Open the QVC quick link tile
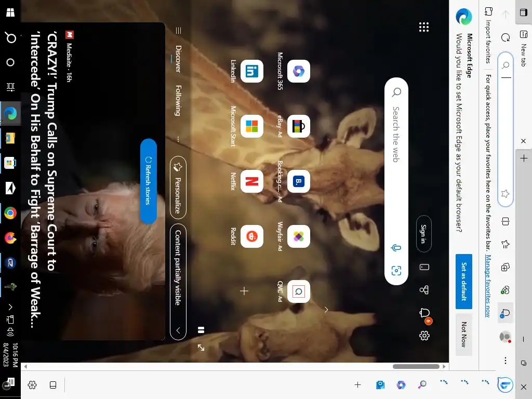 click(x=299, y=291)
